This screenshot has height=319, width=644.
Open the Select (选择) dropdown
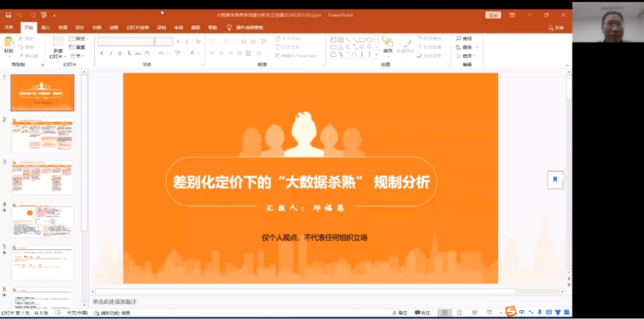tap(466, 56)
